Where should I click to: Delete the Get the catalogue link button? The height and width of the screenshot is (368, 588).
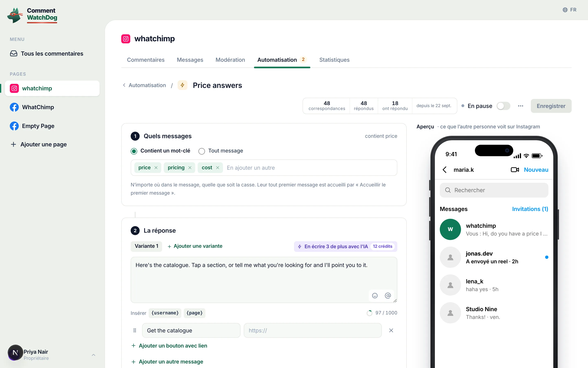(391, 331)
